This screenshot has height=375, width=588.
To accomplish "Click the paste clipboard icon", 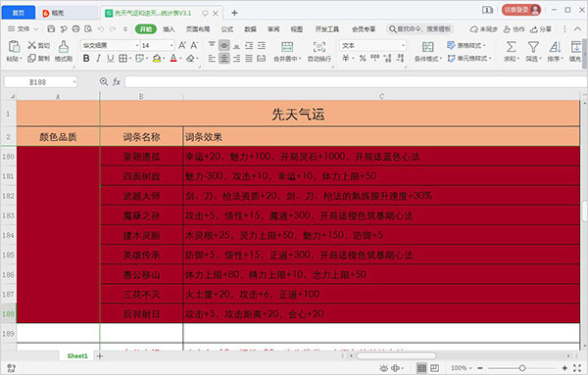I will (14, 46).
